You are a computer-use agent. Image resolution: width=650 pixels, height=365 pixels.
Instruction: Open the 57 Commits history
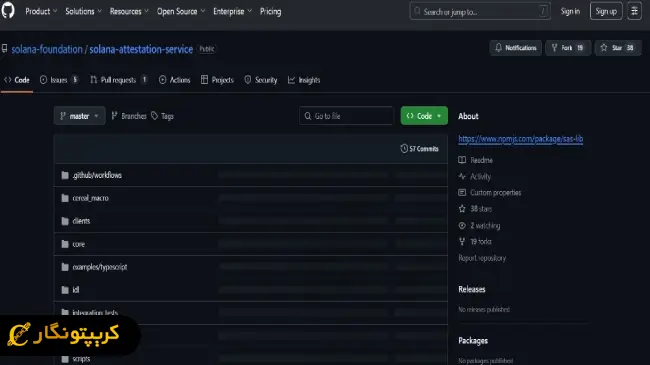click(420, 148)
